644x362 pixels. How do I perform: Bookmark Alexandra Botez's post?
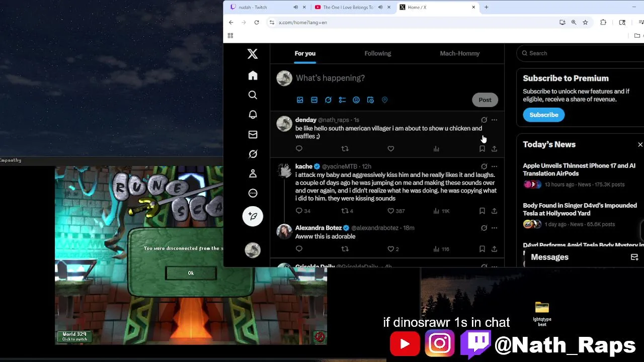[x=482, y=249]
